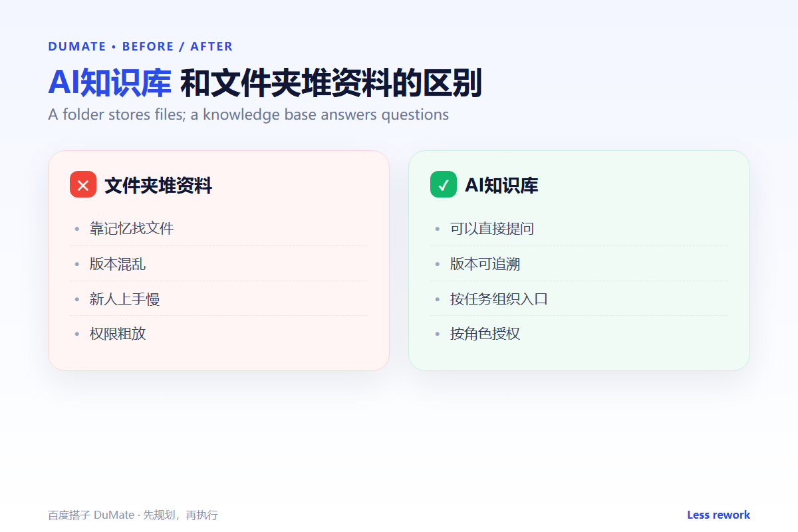
Task: Select the bullet text 版本混乱
Action: [x=118, y=264]
